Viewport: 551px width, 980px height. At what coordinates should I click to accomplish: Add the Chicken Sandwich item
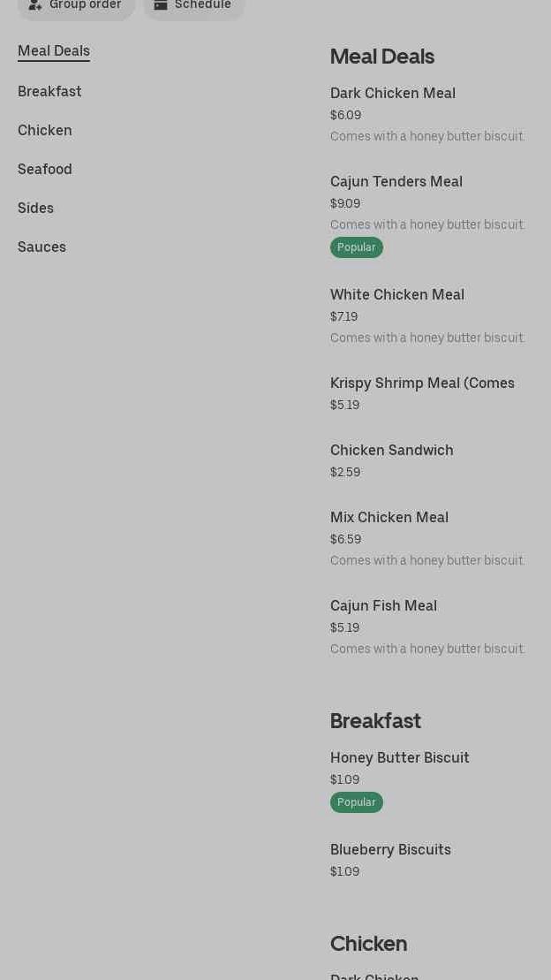click(x=392, y=451)
